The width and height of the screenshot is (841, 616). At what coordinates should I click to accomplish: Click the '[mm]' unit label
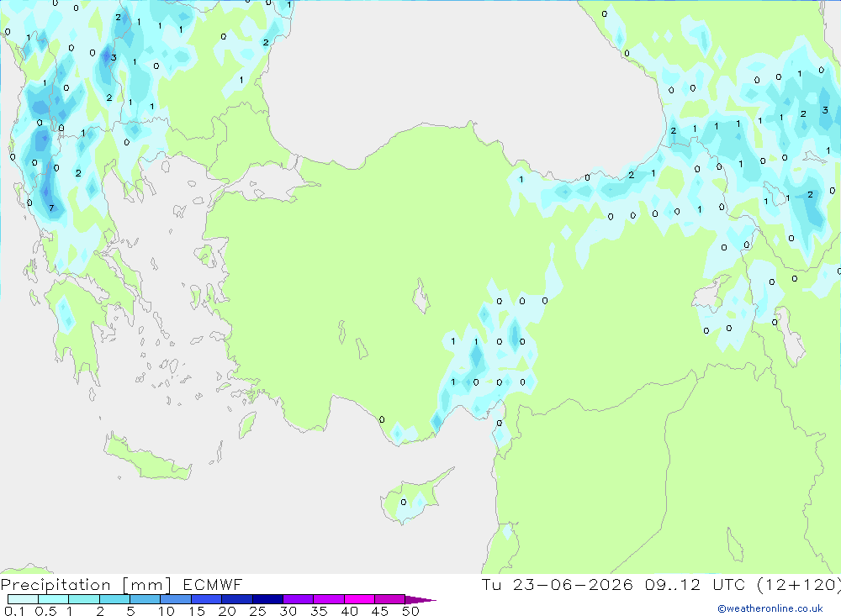tap(146, 585)
